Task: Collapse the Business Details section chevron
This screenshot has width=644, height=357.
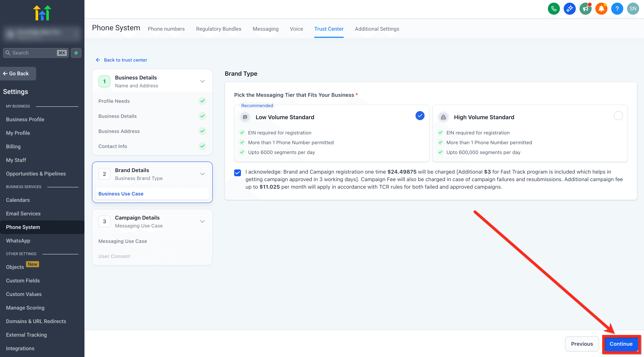Action: tap(202, 81)
